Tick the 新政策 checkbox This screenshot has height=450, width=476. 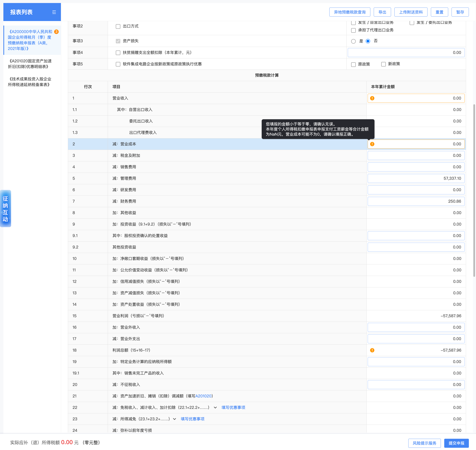pyautogui.click(x=383, y=64)
